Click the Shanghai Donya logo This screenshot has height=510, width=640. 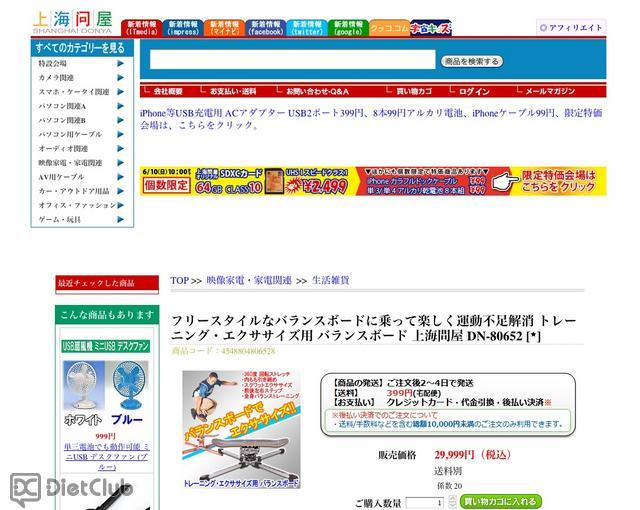[72, 22]
